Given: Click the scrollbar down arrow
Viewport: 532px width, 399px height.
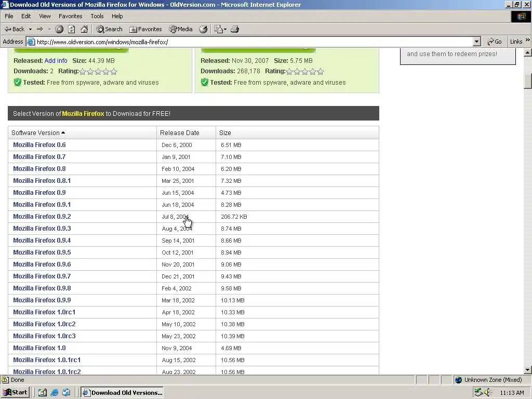Looking at the screenshot, I should pyautogui.click(x=528, y=370).
